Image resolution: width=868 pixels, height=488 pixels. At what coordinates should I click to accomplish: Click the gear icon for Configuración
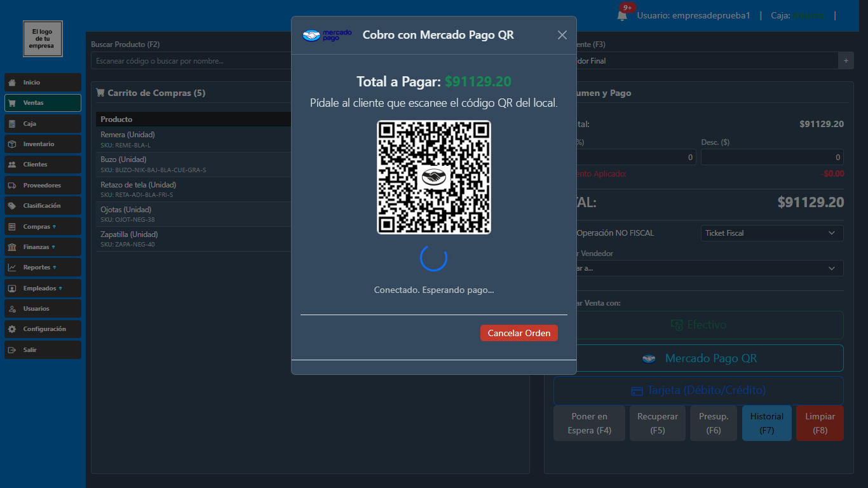coord(12,329)
